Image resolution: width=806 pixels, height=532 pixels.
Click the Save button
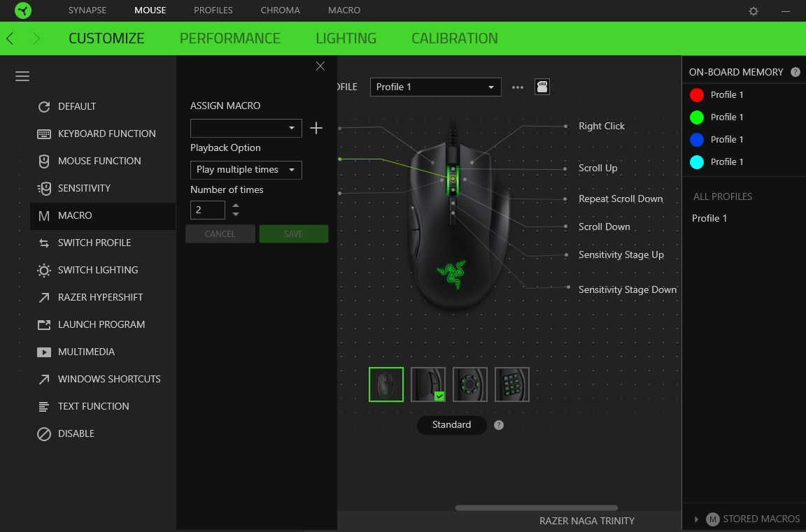[294, 234]
